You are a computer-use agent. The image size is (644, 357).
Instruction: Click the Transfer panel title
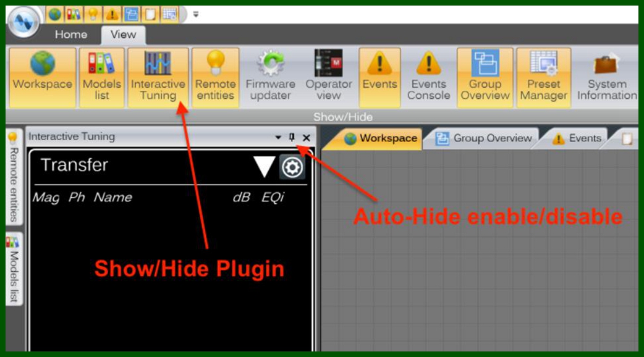(x=74, y=165)
